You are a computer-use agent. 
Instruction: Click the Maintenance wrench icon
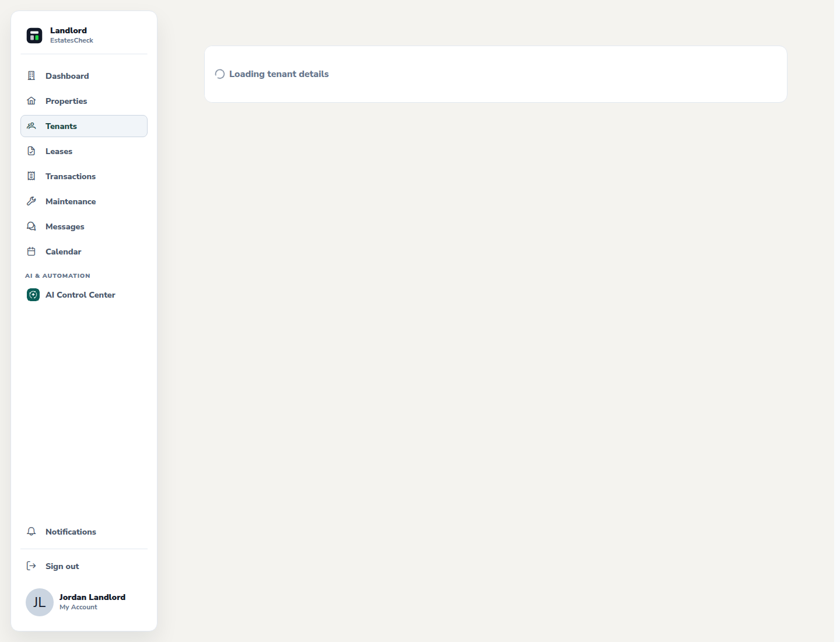[32, 201]
